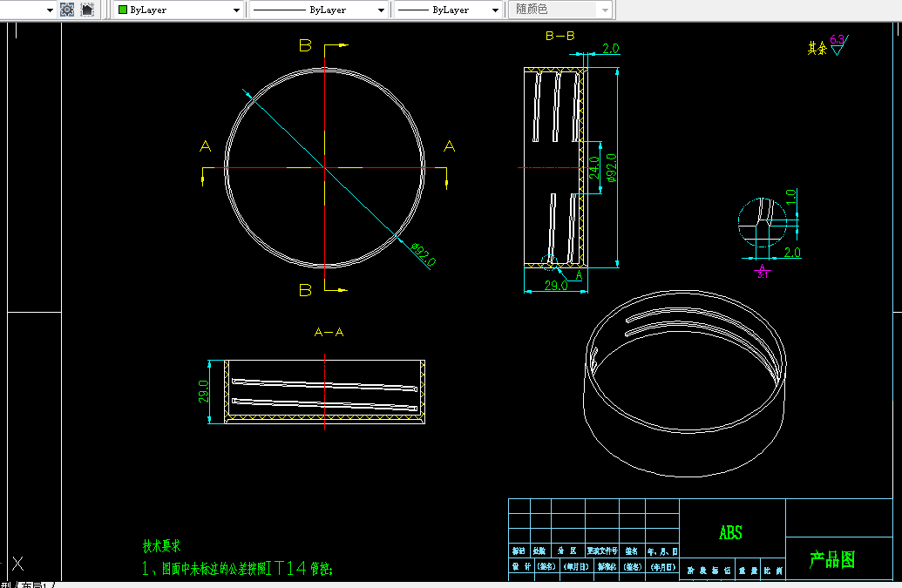Image resolution: width=902 pixels, height=588 pixels.
Task: Select the 3D isometric ring model
Action: pos(684,383)
